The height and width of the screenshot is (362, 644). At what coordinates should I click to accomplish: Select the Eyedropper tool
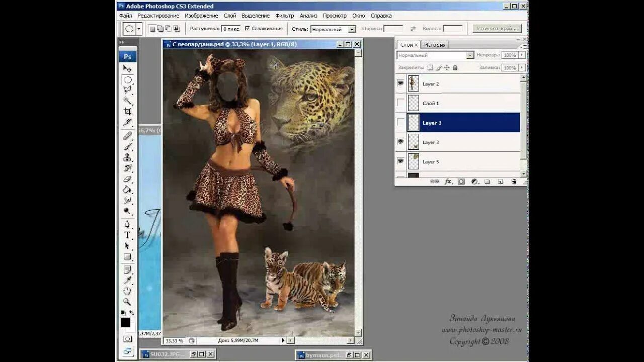pos(128,281)
